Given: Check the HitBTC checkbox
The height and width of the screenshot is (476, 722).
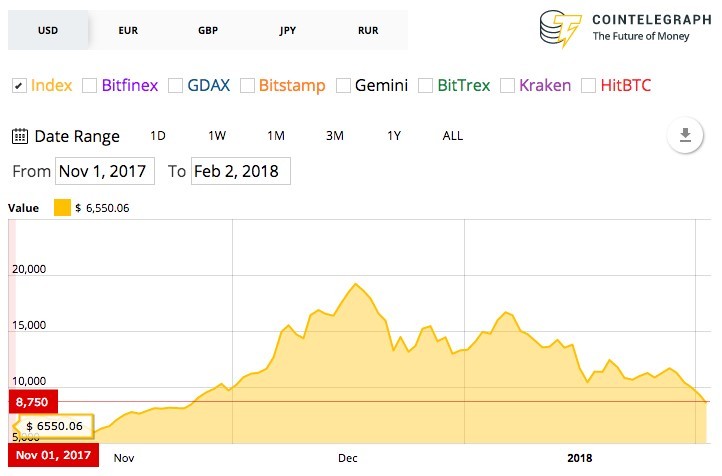Looking at the screenshot, I should coord(588,86).
